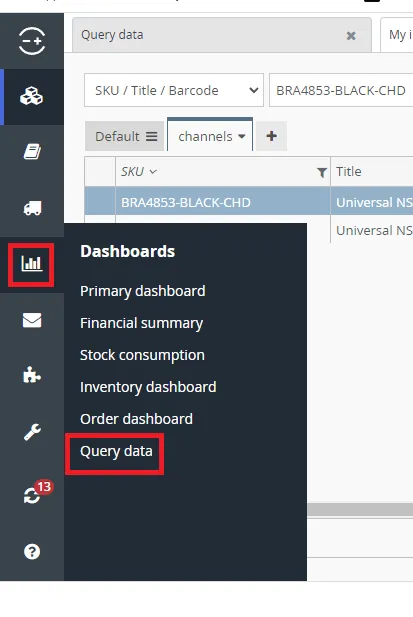Open the Shipping truck sidebar icon
This screenshot has height=617, width=413.
(x=32, y=208)
